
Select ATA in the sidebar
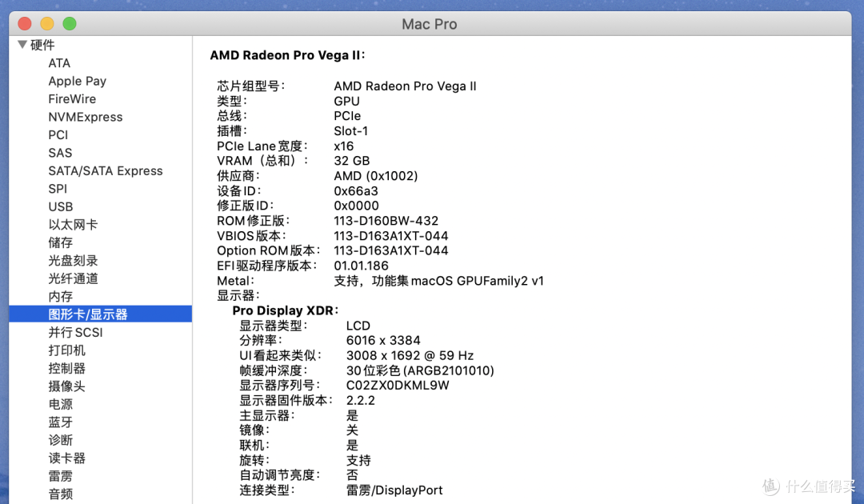pos(59,62)
